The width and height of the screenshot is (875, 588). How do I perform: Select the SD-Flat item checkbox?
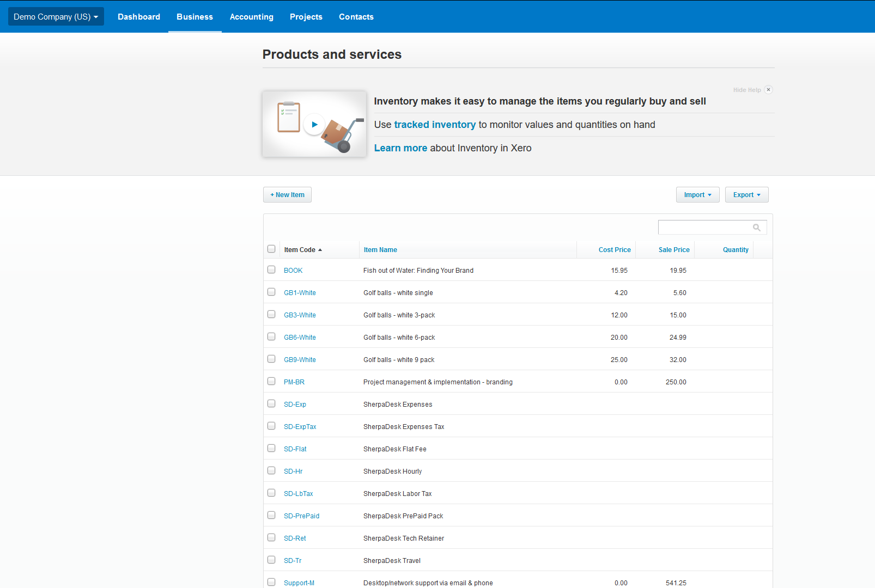click(271, 448)
